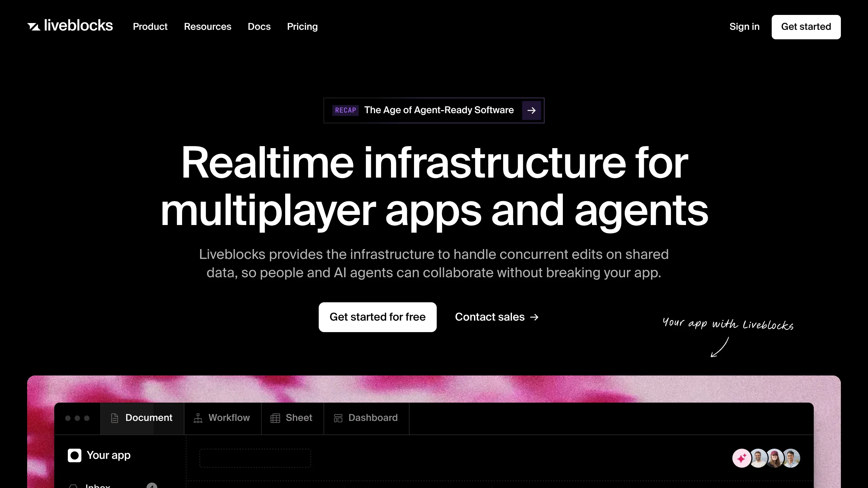Click the Workflow tab diagram icon
The height and width of the screenshot is (488, 868).
click(x=198, y=418)
